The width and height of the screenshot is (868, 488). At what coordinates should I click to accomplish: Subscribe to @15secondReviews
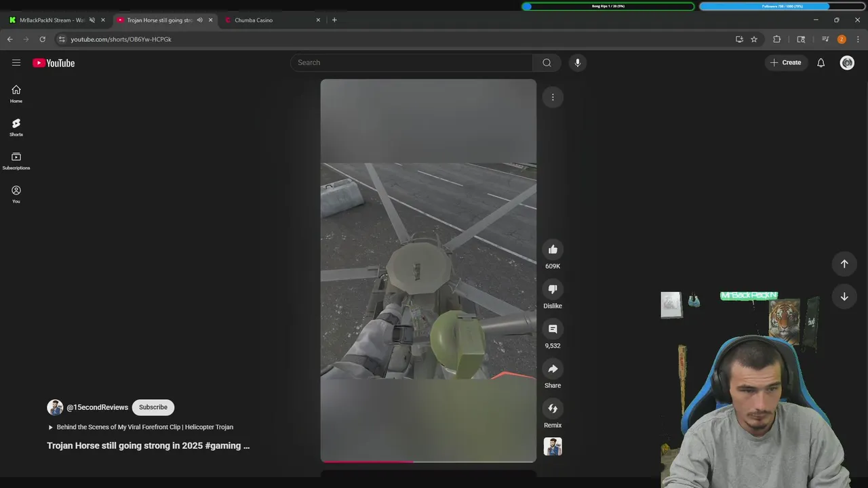pos(153,407)
